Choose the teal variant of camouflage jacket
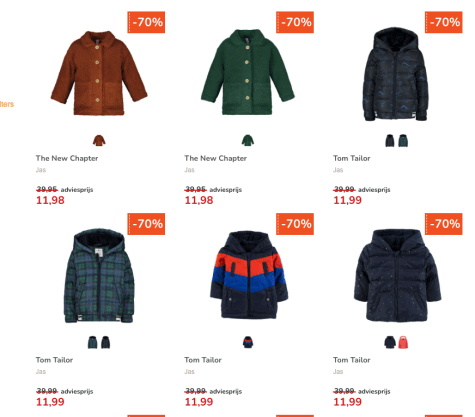Viewport: 475px width, 417px height. pos(403,141)
